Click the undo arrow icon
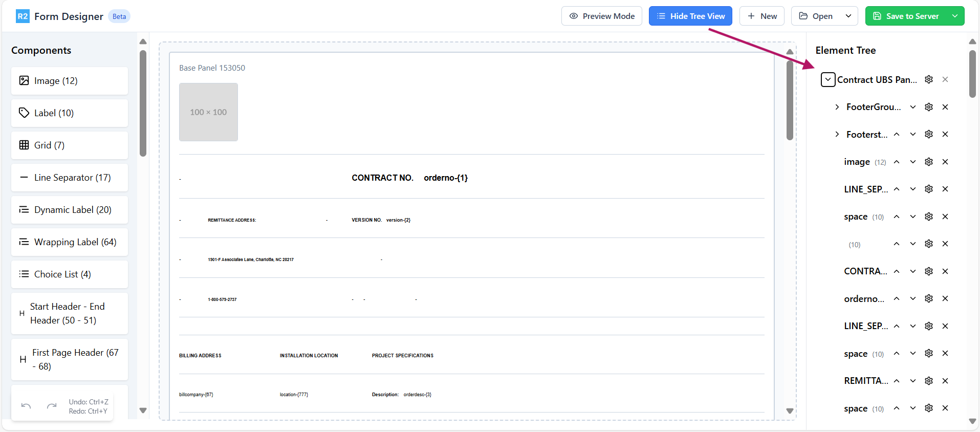980x432 pixels. coord(26,406)
